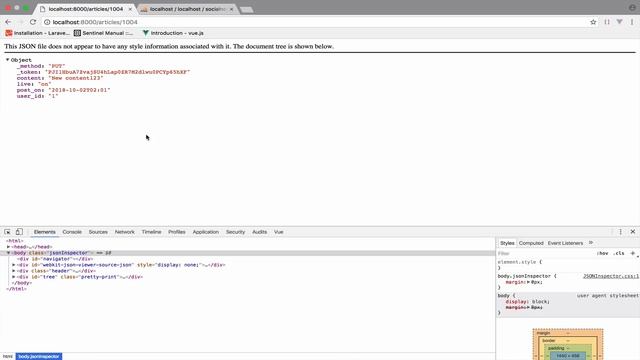Click the Vue devtools extension icon in toolbar
Image resolution: width=640 pixels, height=360 pixels.
[620, 22]
